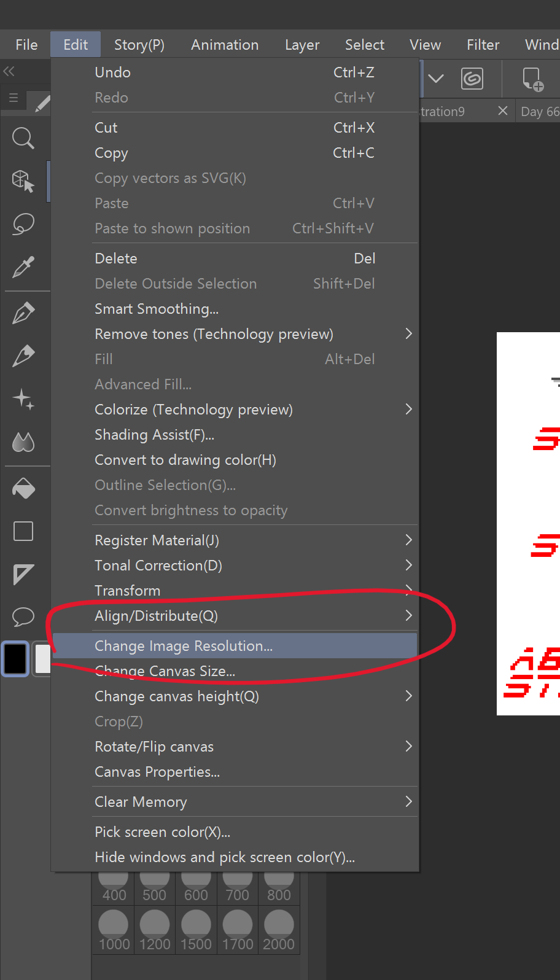The width and height of the screenshot is (560, 980).
Task: Select the Eyedropper tool
Action: 23,267
